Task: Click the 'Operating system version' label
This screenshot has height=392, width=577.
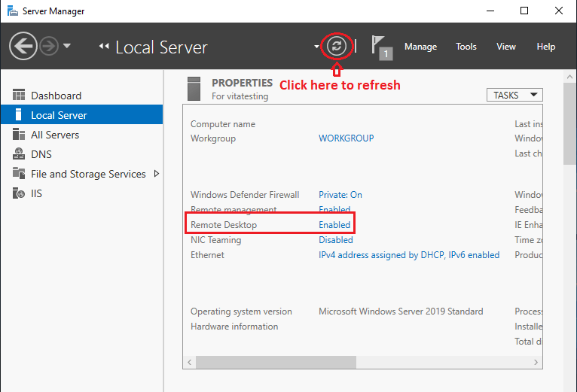Action: 241,311
